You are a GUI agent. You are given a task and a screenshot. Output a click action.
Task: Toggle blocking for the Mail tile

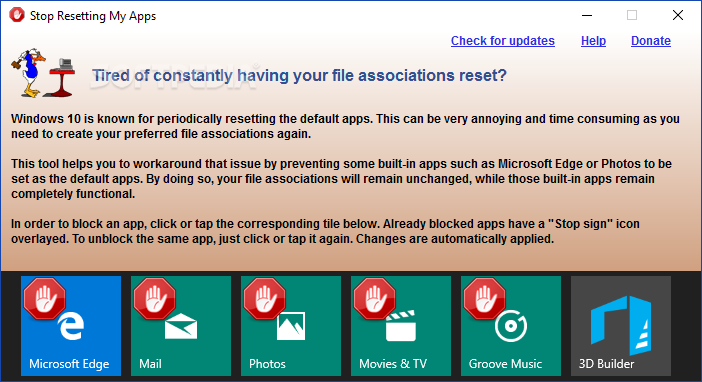tap(181, 326)
